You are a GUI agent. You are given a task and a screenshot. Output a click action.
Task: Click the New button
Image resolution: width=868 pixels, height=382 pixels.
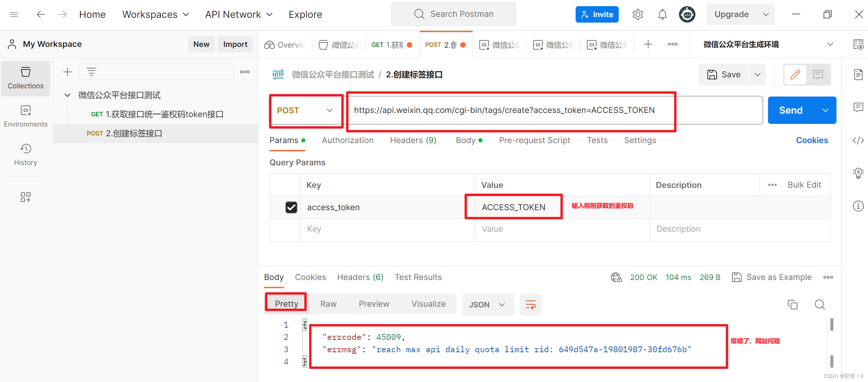tap(201, 44)
